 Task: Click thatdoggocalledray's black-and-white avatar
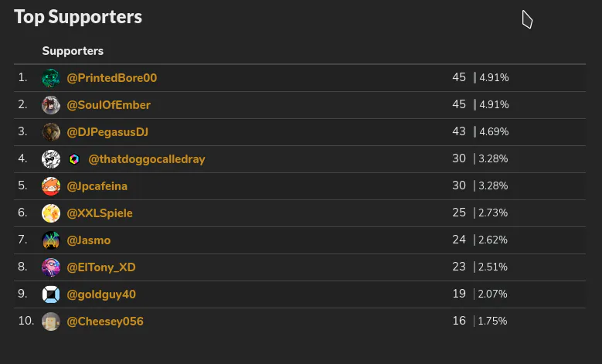coord(51,159)
